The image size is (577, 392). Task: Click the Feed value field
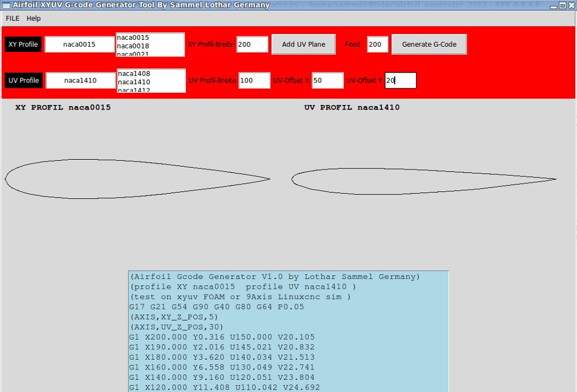point(377,44)
